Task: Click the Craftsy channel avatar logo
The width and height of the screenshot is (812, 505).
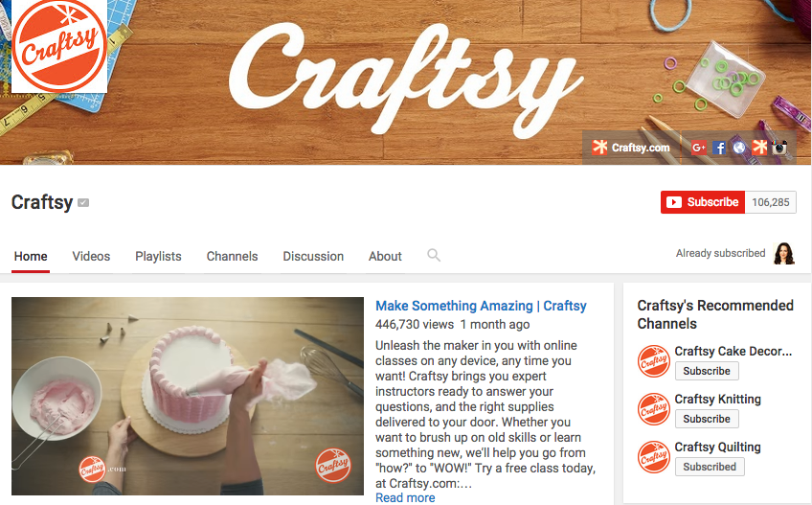Action: [x=59, y=46]
